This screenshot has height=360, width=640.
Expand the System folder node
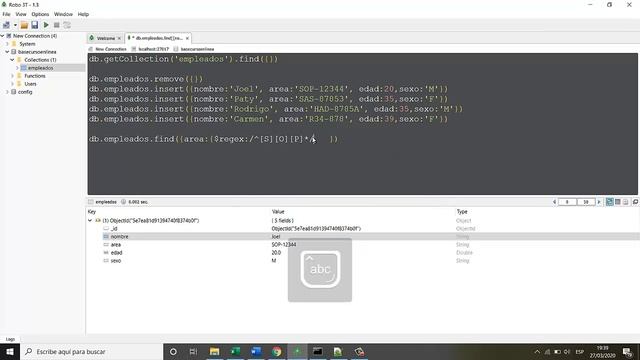tap(7, 44)
